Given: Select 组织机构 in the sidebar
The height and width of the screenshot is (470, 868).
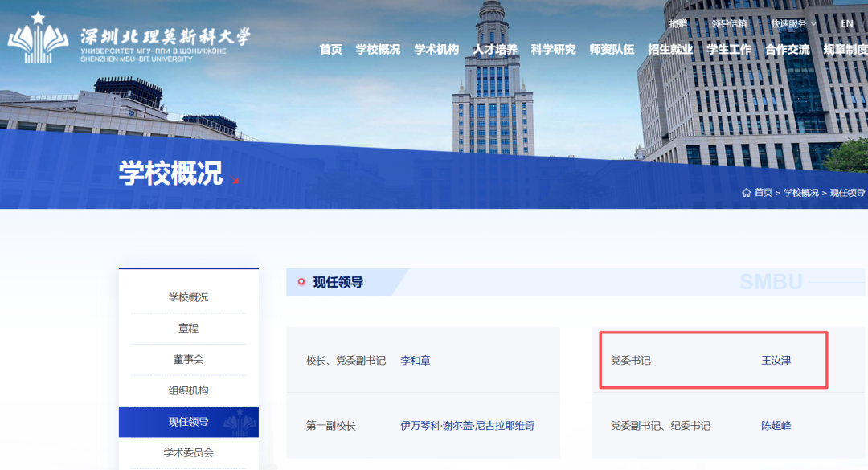Looking at the screenshot, I should [x=188, y=390].
